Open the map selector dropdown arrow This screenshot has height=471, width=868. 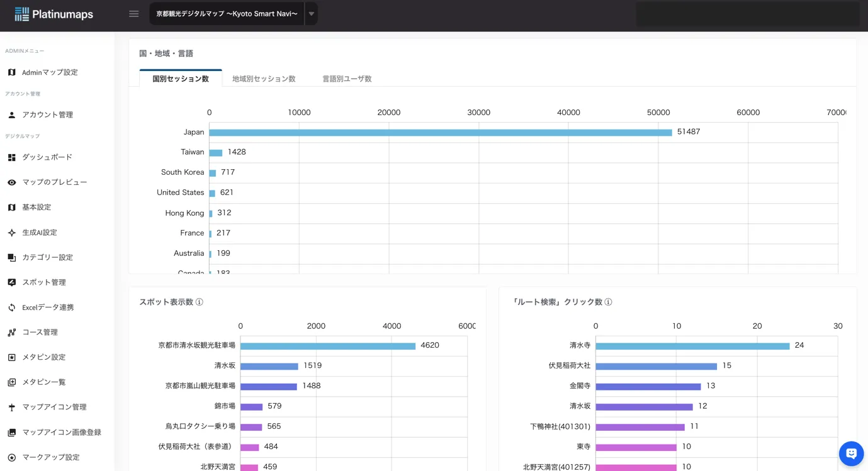coord(311,14)
